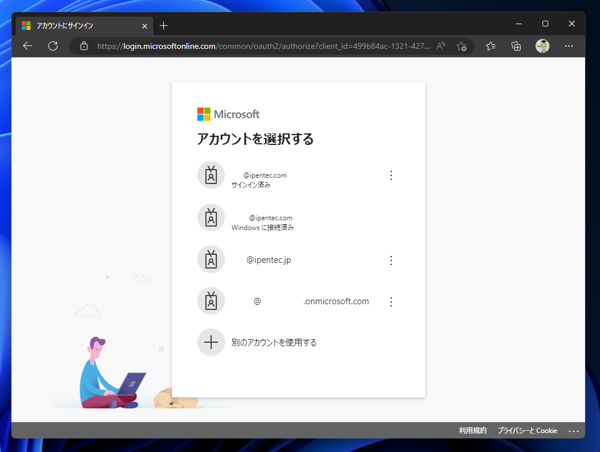Choose the ipentec.com account marked Windows に接続済み

298,218
